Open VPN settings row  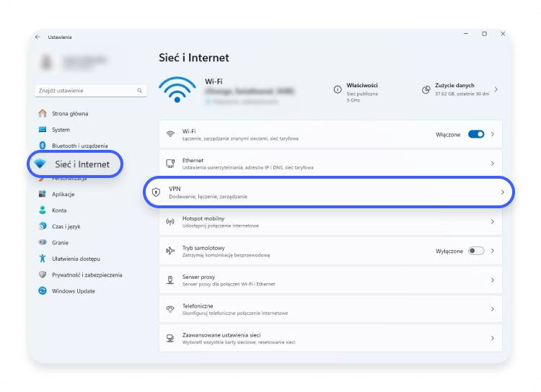click(329, 192)
